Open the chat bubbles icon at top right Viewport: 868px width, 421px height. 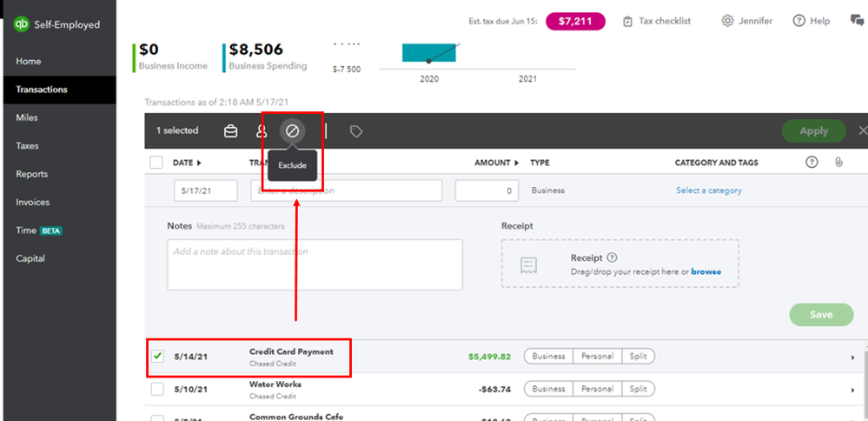point(858,21)
